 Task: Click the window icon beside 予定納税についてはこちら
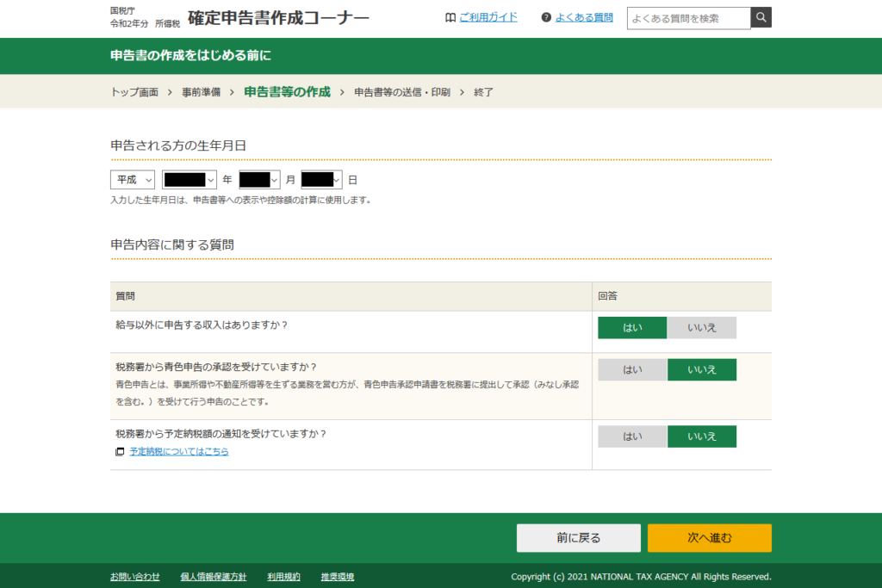pos(121,452)
